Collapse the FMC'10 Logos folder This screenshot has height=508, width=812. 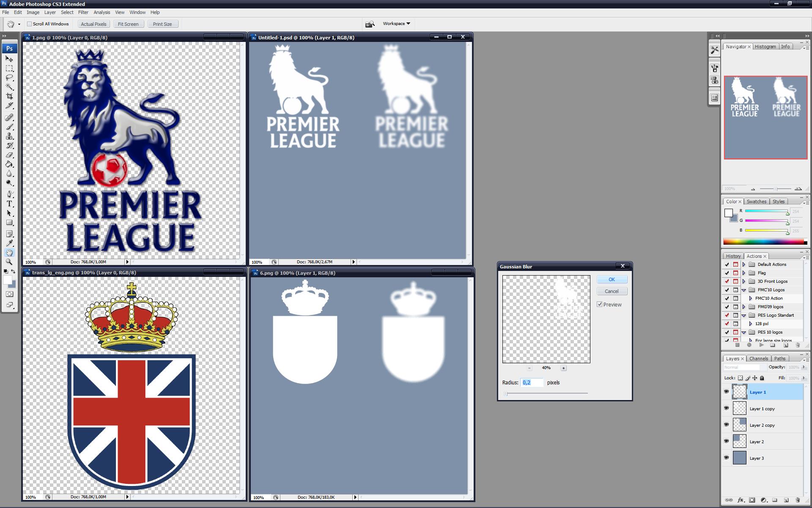click(x=744, y=290)
